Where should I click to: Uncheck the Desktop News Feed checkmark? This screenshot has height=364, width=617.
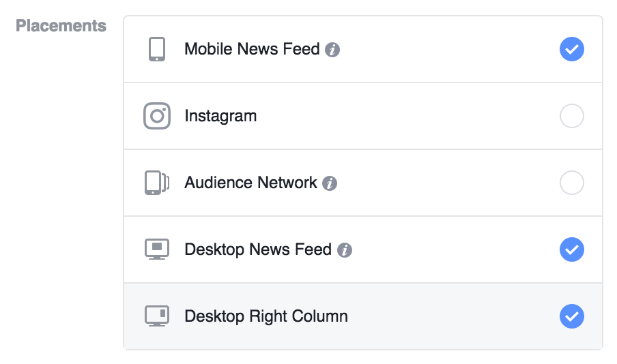click(x=572, y=249)
